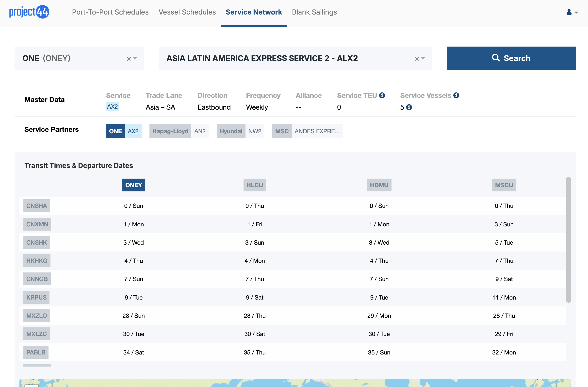
Task: Click MSCU cell '3 / Sun' for CNXMN
Action: pos(504,224)
